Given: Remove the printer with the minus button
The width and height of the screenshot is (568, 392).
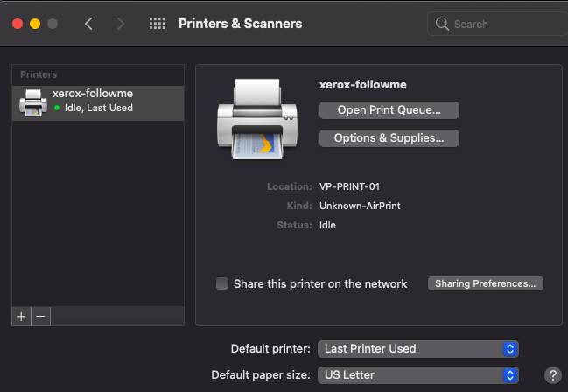Looking at the screenshot, I should pyautogui.click(x=40, y=316).
